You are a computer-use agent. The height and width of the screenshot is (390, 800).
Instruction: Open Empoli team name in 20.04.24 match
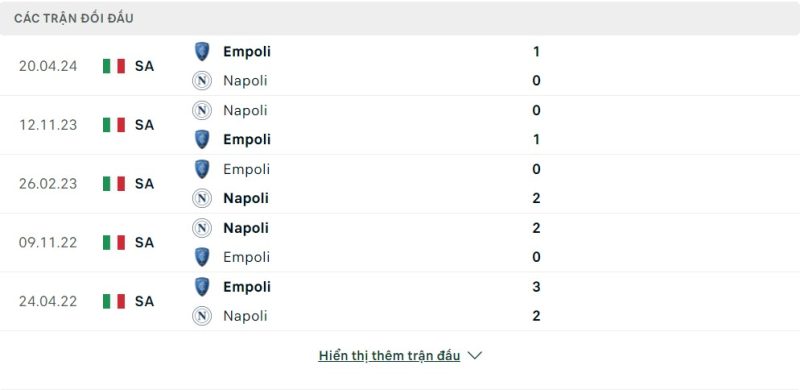coord(247,52)
